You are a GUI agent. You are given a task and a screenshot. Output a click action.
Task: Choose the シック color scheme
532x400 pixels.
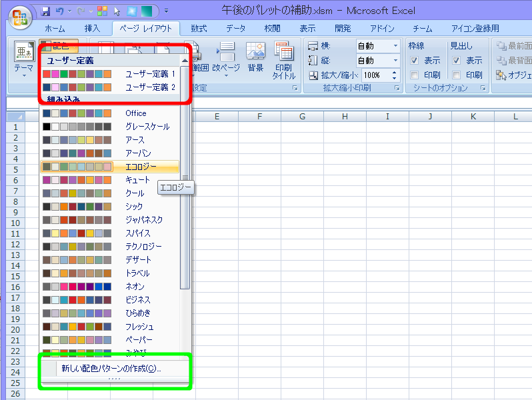(109, 207)
